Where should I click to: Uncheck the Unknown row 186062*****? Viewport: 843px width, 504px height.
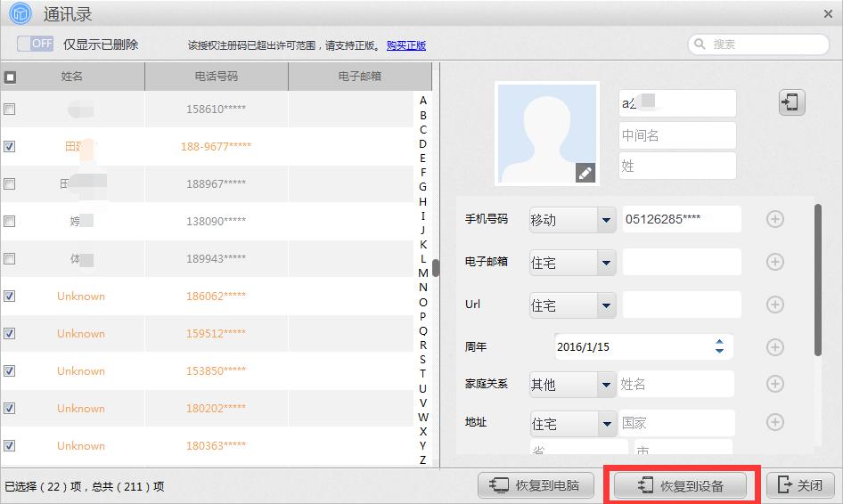[9, 296]
